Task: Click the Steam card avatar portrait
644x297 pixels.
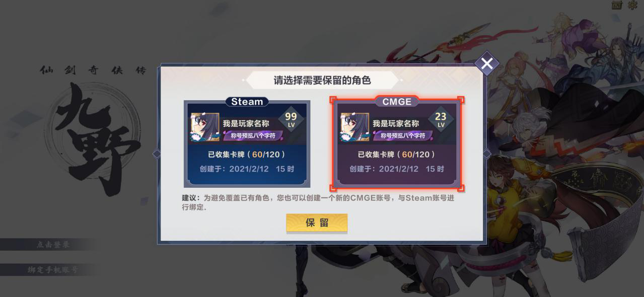Action: (205, 127)
